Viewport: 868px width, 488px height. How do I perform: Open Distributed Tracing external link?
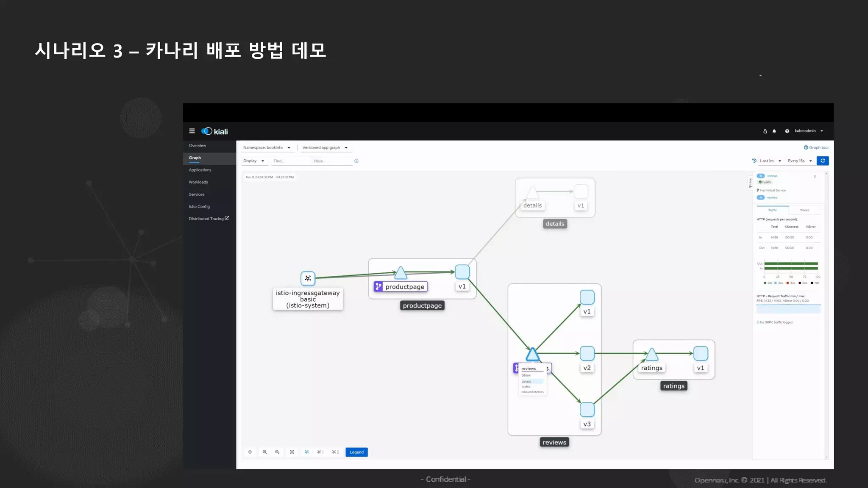(209, 219)
